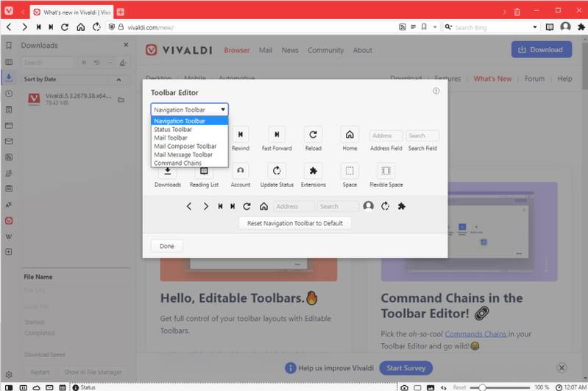The image size is (588, 391).
Task: Click the clock in the status bar
Action: coord(572,387)
